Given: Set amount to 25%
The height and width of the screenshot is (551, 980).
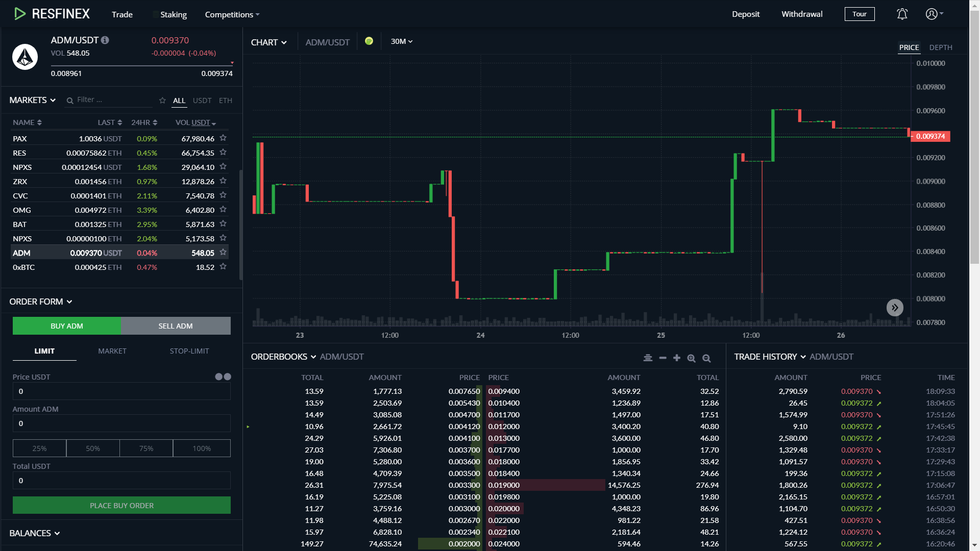Looking at the screenshot, I should point(39,448).
